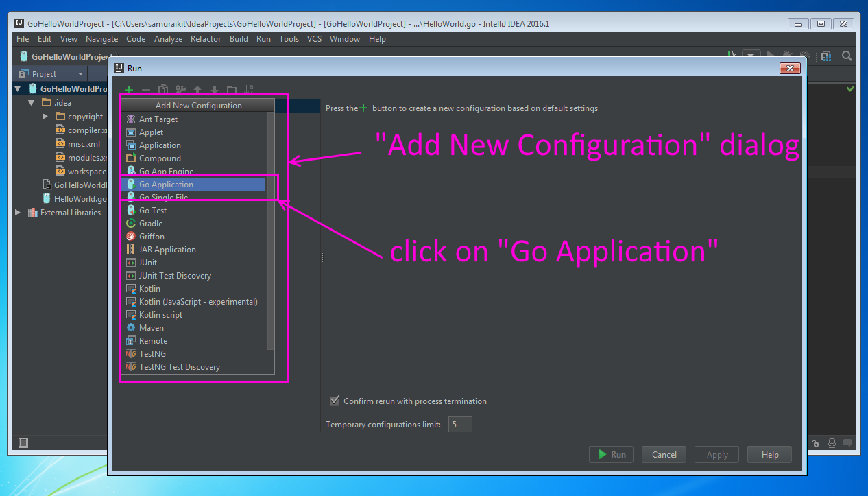Open the Refactor menu
This screenshot has width=868, height=496.
click(206, 39)
